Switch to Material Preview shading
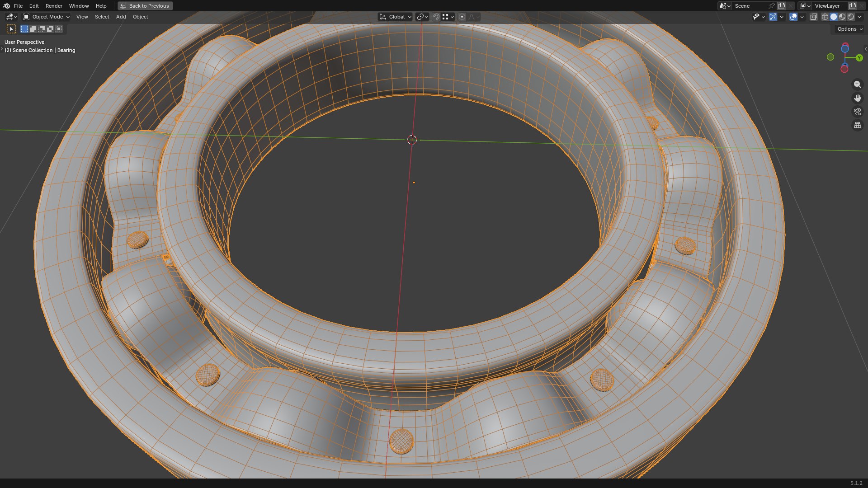The height and width of the screenshot is (488, 868). pos(842,17)
